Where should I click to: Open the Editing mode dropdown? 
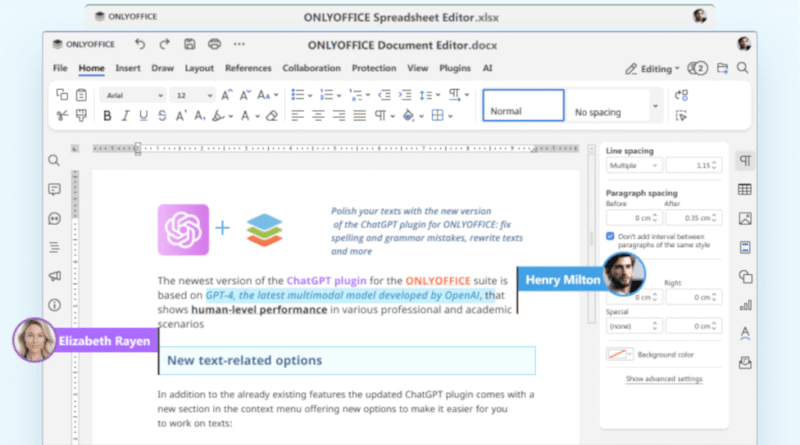(652, 69)
